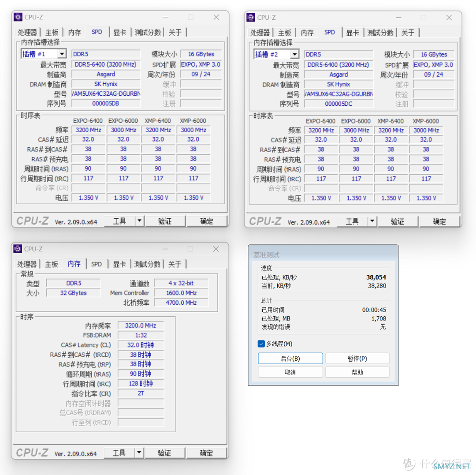Click 确定 button in slot #1 window
476x475 pixels.
(207, 221)
